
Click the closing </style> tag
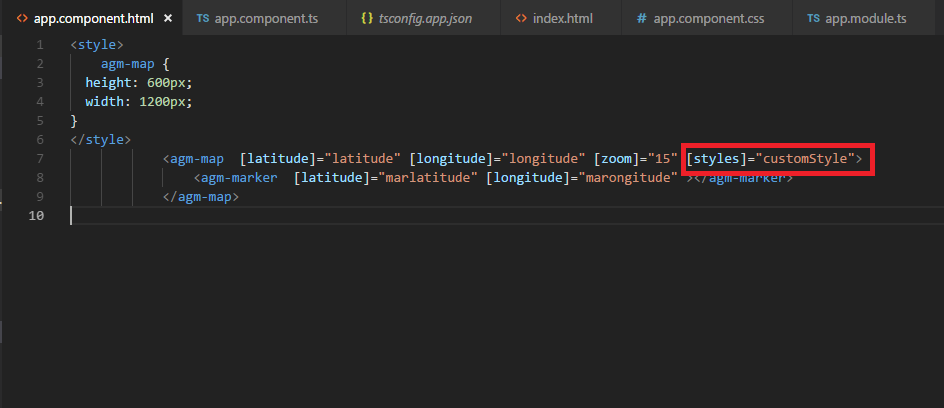coord(101,140)
